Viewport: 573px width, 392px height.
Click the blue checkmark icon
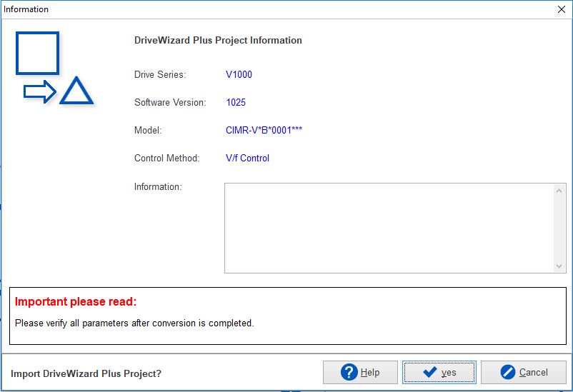[x=430, y=372]
